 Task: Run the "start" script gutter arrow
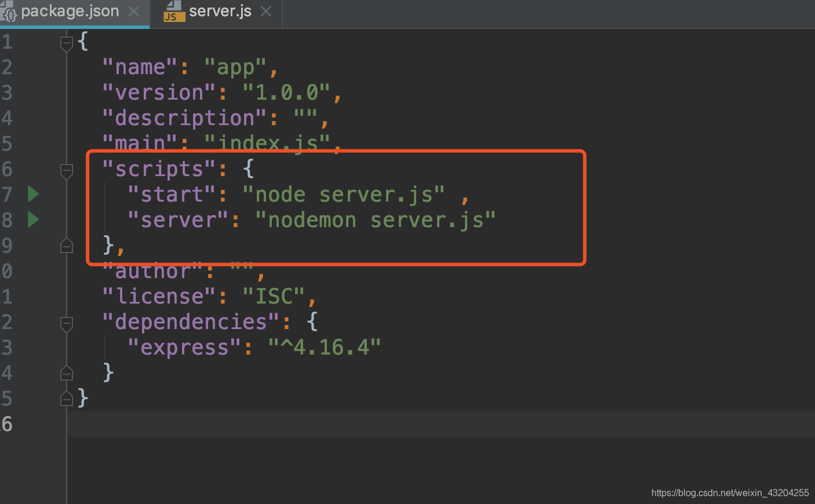pos(34,194)
